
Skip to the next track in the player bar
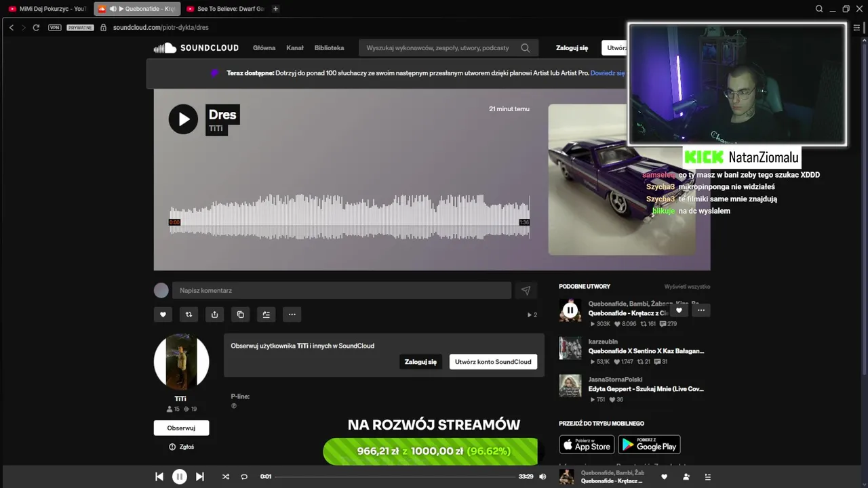(200, 476)
